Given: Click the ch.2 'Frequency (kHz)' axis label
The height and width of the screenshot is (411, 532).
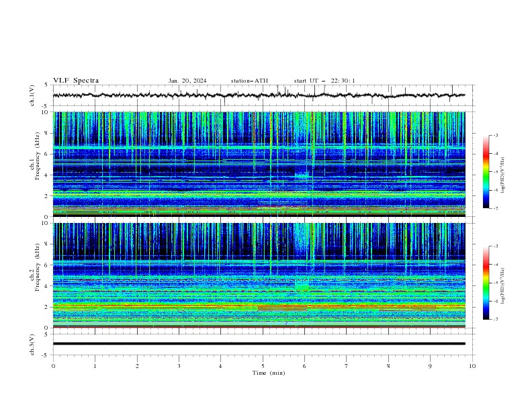Looking at the screenshot, I should pyautogui.click(x=37, y=267).
